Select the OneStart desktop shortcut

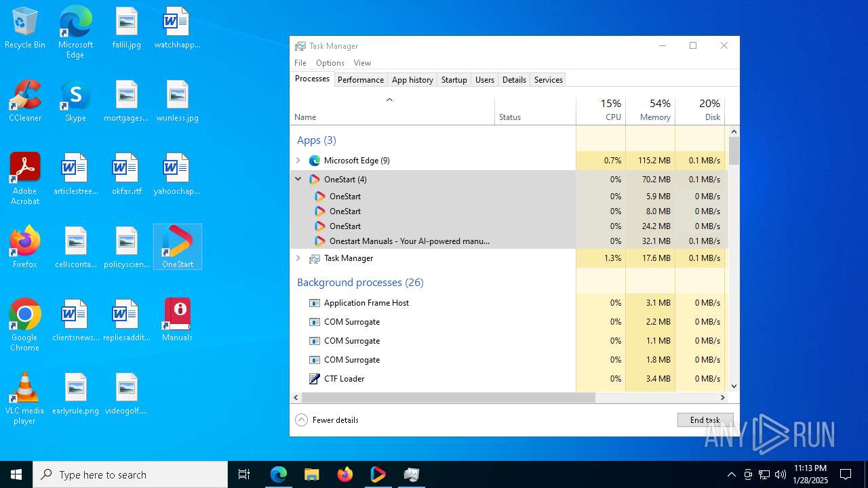(178, 247)
